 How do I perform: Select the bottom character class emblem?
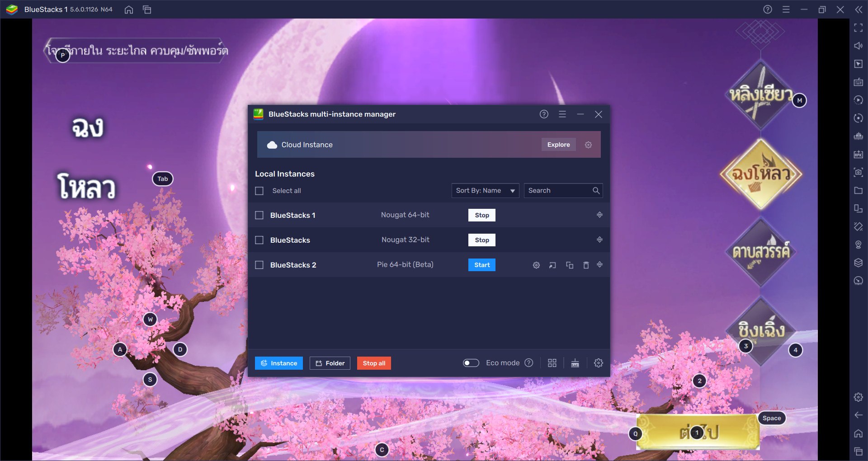(x=761, y=331)
